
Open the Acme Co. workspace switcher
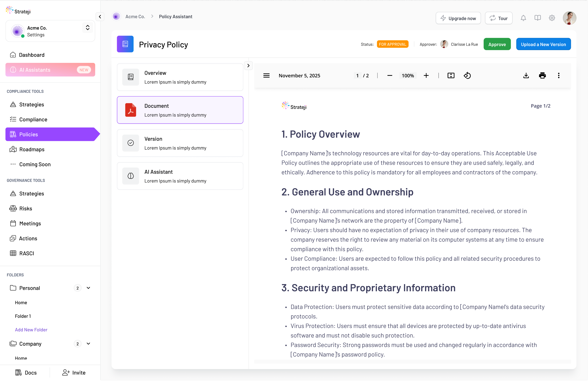coord(87,28)
